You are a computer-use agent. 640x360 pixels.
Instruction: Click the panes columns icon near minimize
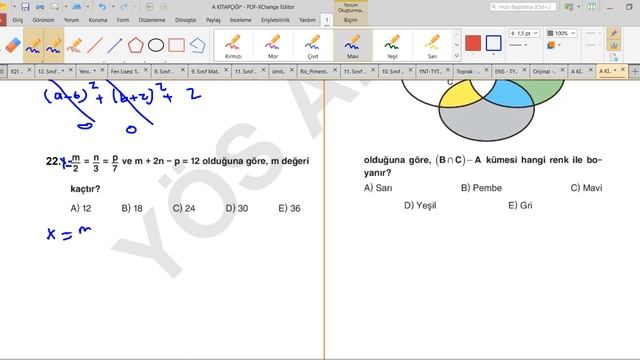(591, 7)
